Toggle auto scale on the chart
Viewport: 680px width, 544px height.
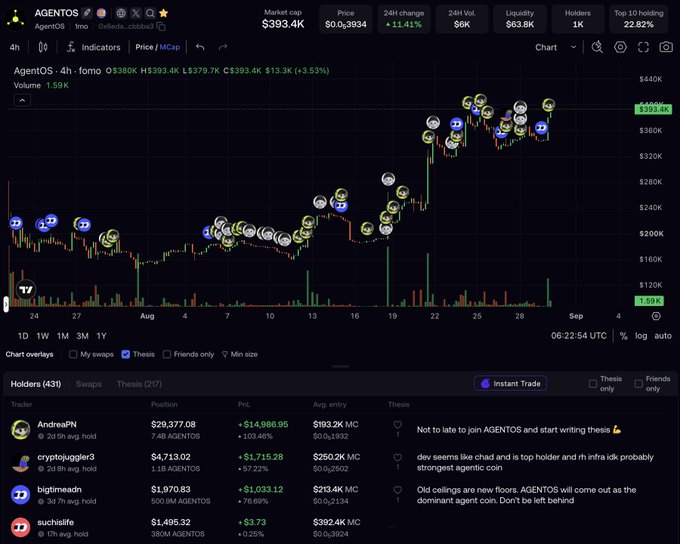click(663, 335)
